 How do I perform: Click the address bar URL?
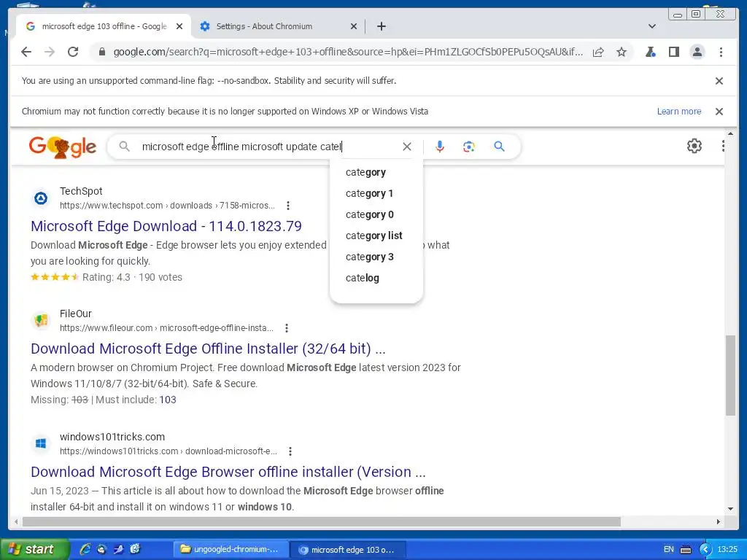pyautogui.click(x=348, y=52)
